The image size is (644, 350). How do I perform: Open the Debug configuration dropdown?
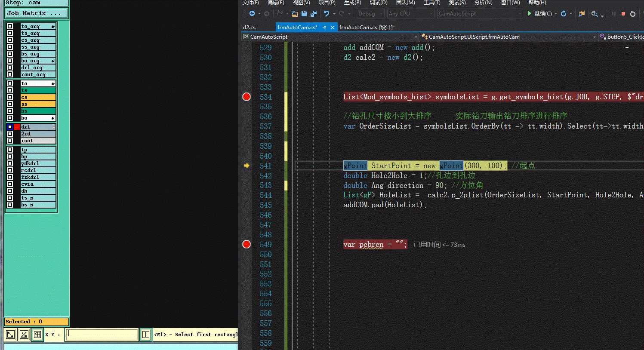coord(370,14)
